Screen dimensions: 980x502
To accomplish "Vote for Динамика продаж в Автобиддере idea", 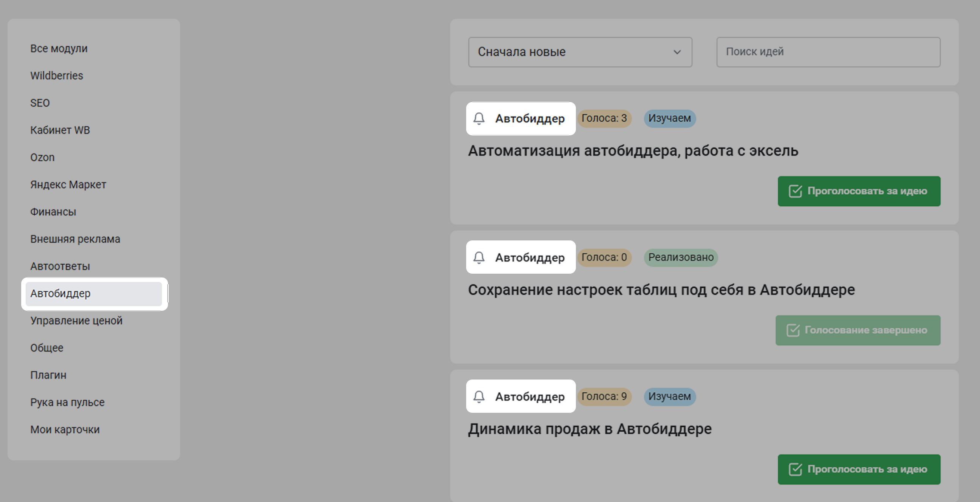I will coord(859,469).
